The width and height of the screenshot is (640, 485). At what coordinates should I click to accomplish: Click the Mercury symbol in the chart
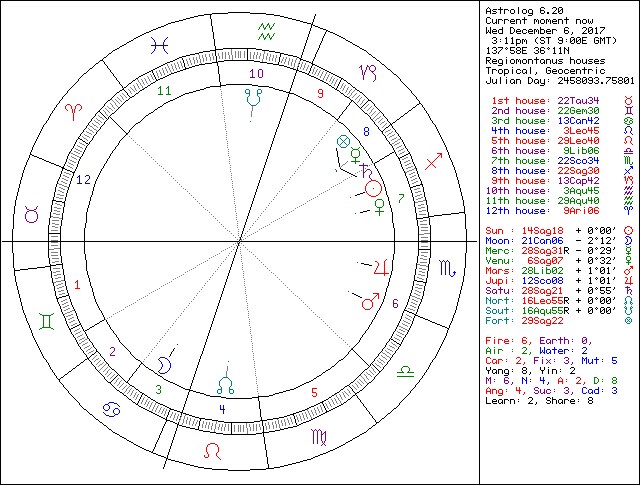click(356, 156)
